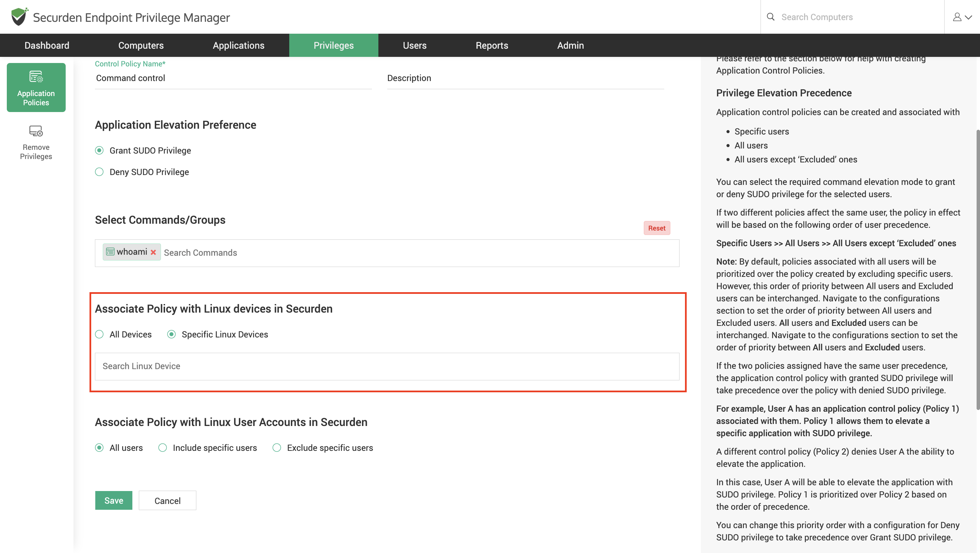Select All users radio button
The width and height of the screenshot is (980, 553).
point(99,447)
